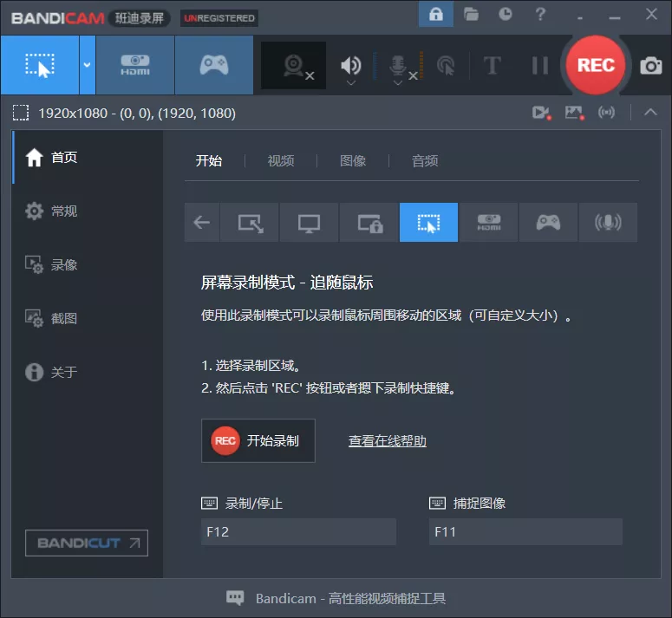Screen dimensions: 672x618
Task: Open the scheduled recording clock icon
Action: click(x=506, y=14)
